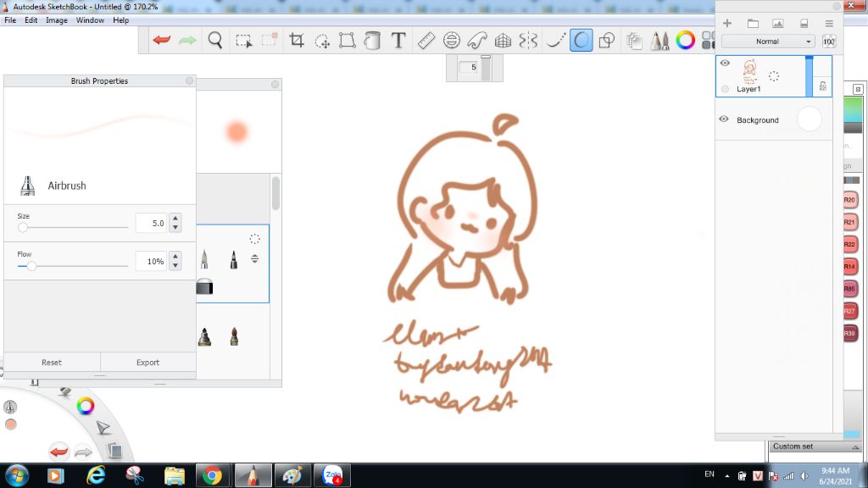Screen dimensions: 868x488
Task: Pick the R20 marker color swatch
Action: click(x=849, y=200)
